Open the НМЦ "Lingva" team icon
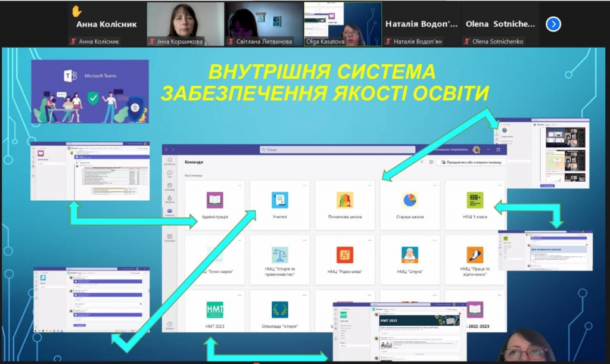610x364 pixels. pyautogui.click(x=410, y=255)
